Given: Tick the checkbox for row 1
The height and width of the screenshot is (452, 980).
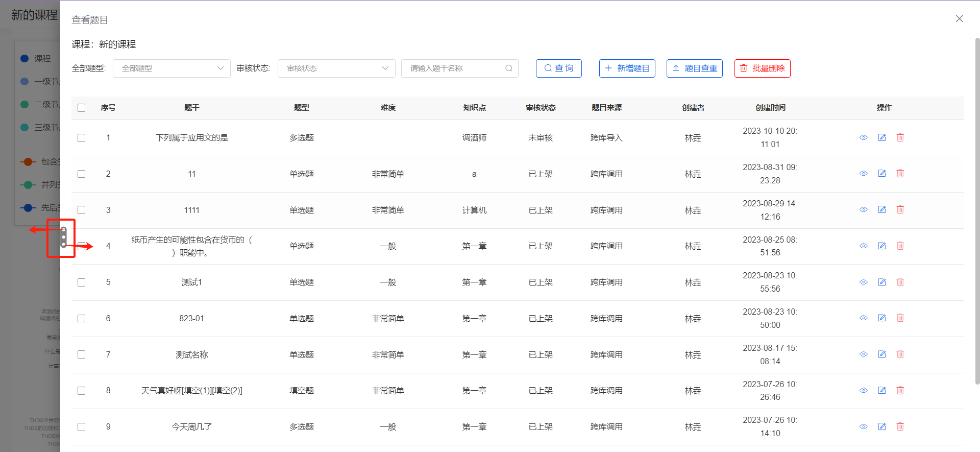Looking at the screenshot, I should (x=82, y=138).
